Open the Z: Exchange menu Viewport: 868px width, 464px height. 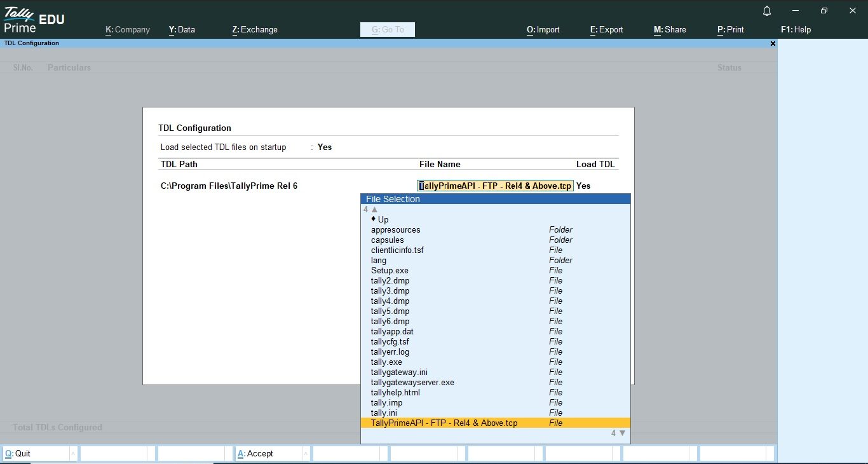click(255, 29)
